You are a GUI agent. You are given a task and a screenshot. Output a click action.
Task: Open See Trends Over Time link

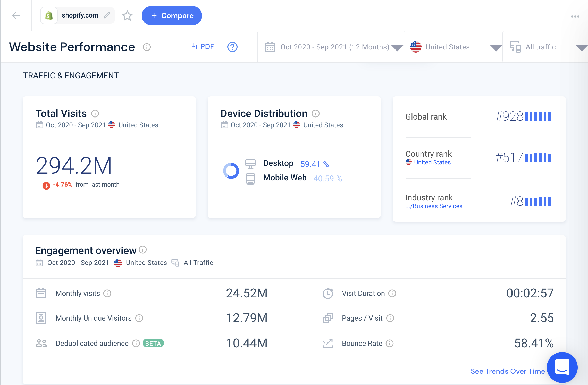pyautogui.click(x=508, y=371)
